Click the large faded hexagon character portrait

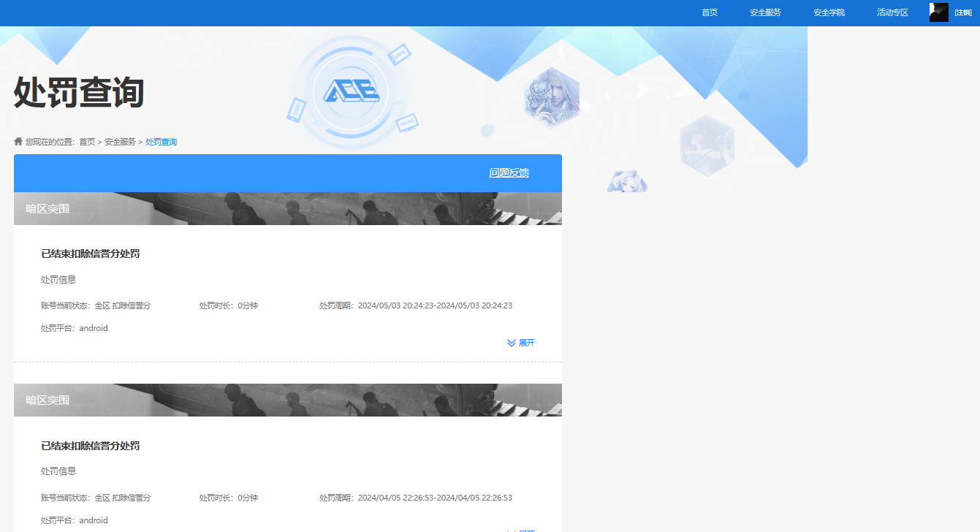click(707, 145)
